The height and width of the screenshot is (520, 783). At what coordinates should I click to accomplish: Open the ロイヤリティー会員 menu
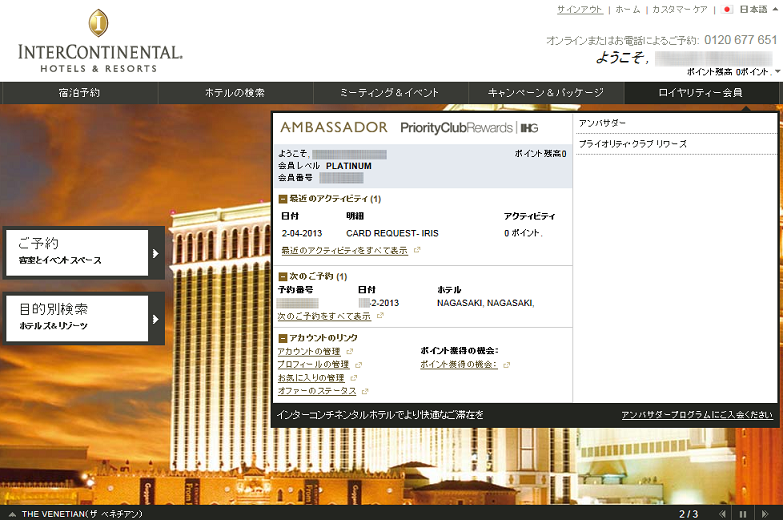(701, 93)
